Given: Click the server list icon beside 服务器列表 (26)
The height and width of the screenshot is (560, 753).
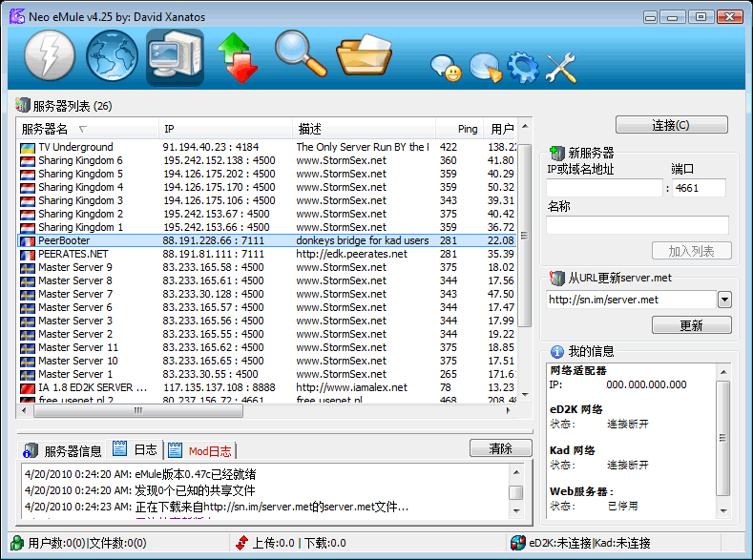Looking at the screenshot, I should [23, 105].
